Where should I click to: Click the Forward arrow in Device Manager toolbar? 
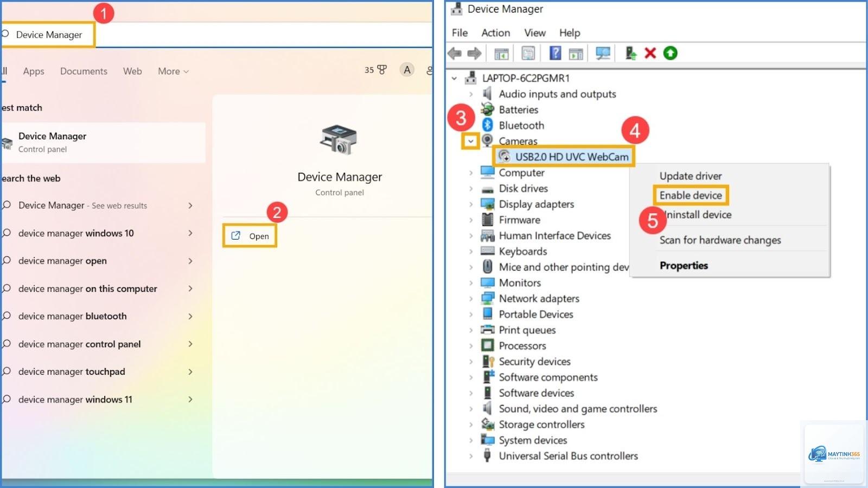tap(474, 53)
